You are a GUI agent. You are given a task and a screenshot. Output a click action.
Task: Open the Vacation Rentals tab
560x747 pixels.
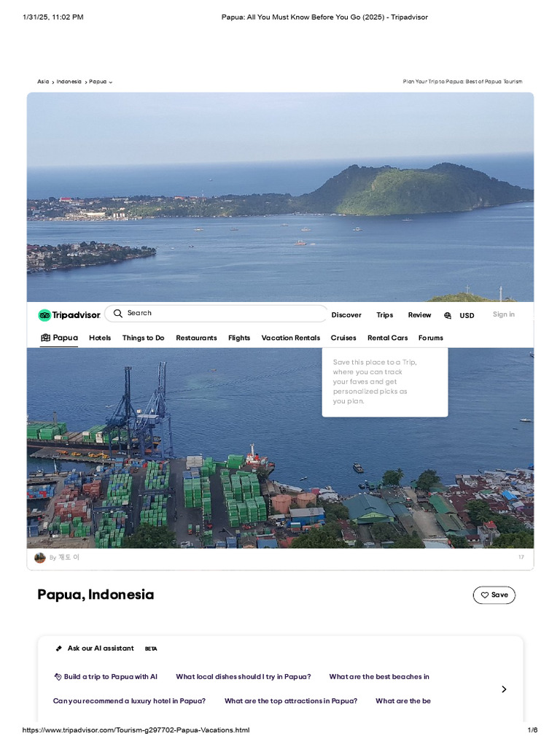(x=290, y=338)
